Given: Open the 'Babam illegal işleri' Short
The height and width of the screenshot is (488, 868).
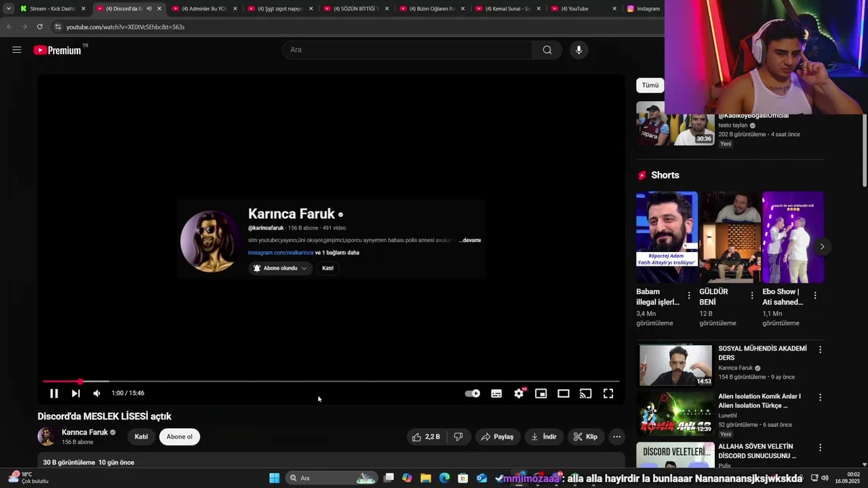Looking at the screenshot, I should tap(667, 237).
